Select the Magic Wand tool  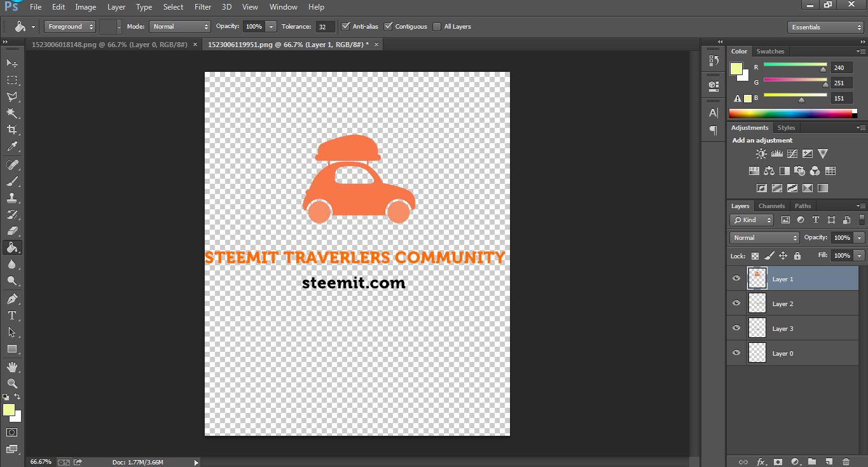(x=12, y=113)
